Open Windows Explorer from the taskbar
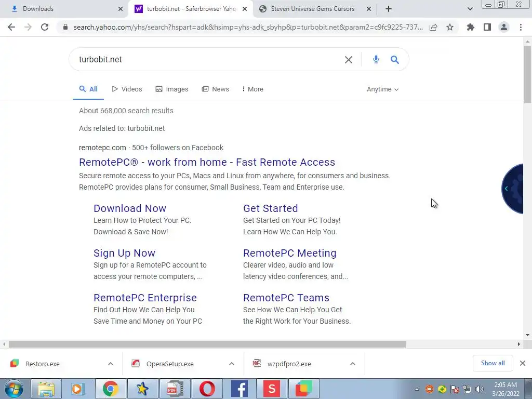532x399 pixels. coord(46,389)
